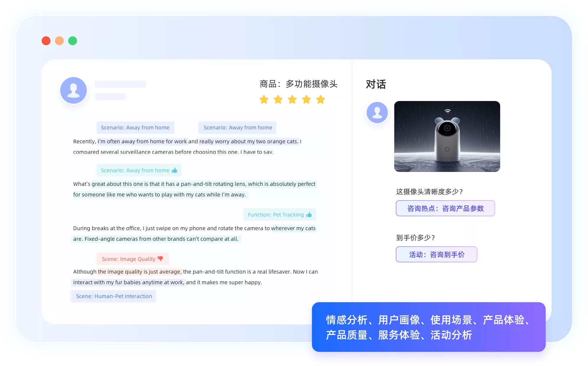588x366 pixels.
Task: Click thumbs-up icon on teal Away from home tag
Action: click(174, 170)
